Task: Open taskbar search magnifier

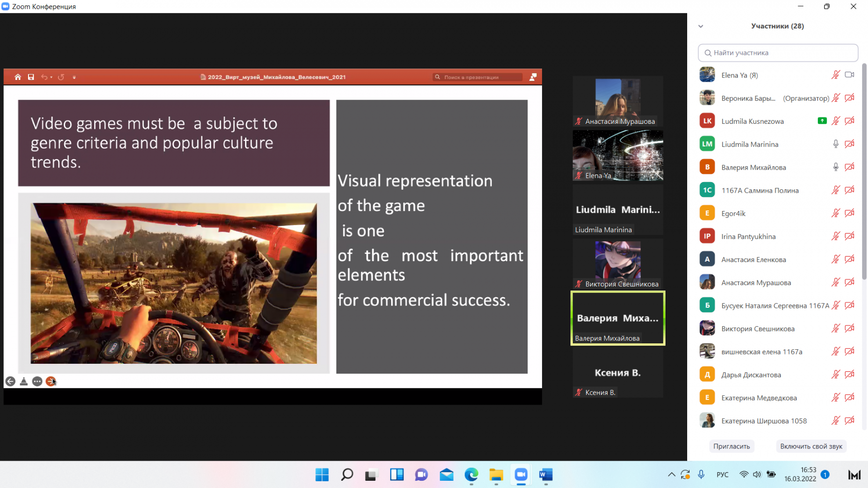Action: (347, 475)
